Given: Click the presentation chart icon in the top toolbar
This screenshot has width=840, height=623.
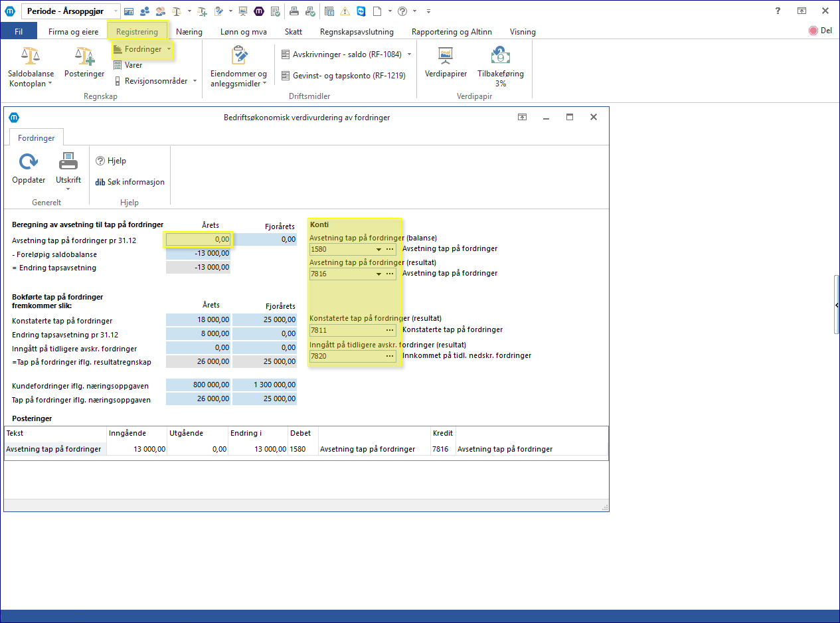Looking at the screenshot, I should (x=242, y=11).
